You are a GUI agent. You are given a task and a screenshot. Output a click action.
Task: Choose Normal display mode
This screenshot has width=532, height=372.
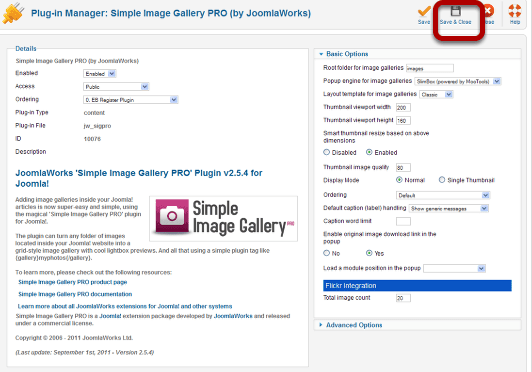(399, 180)
